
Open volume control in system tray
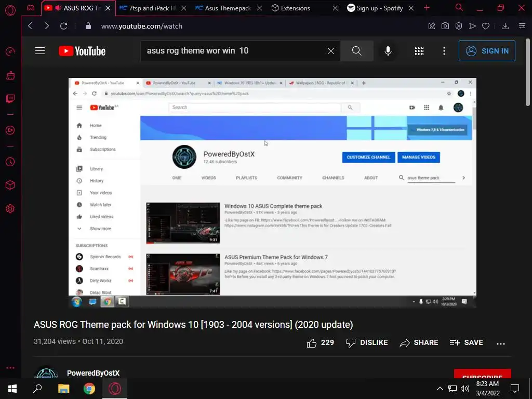[465, 389]
